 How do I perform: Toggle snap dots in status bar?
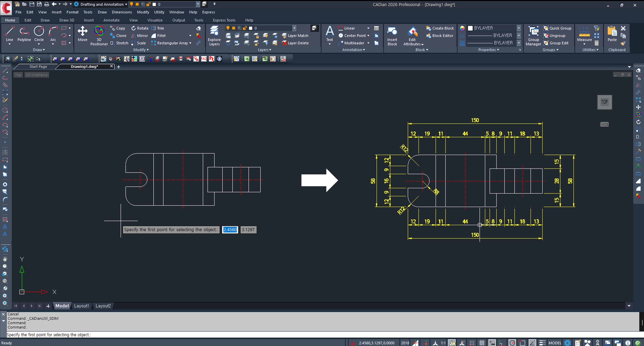[x=472, y=343]
